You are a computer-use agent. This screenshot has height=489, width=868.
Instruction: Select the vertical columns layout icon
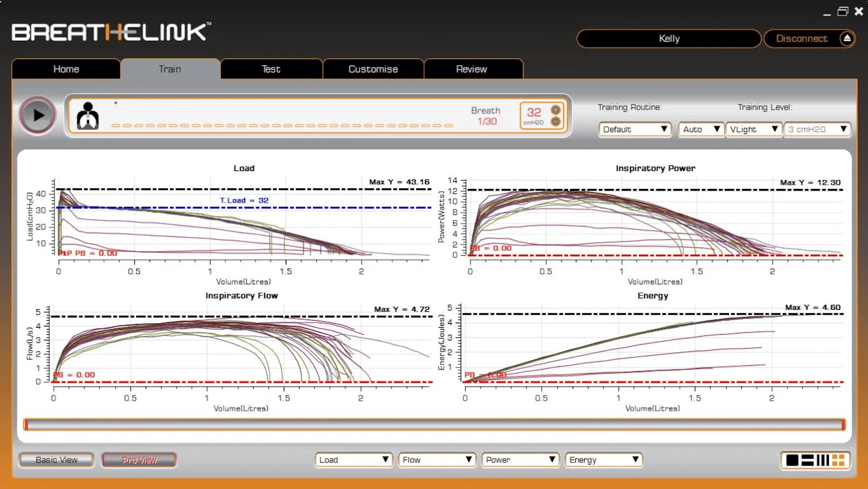coord(822,460)
